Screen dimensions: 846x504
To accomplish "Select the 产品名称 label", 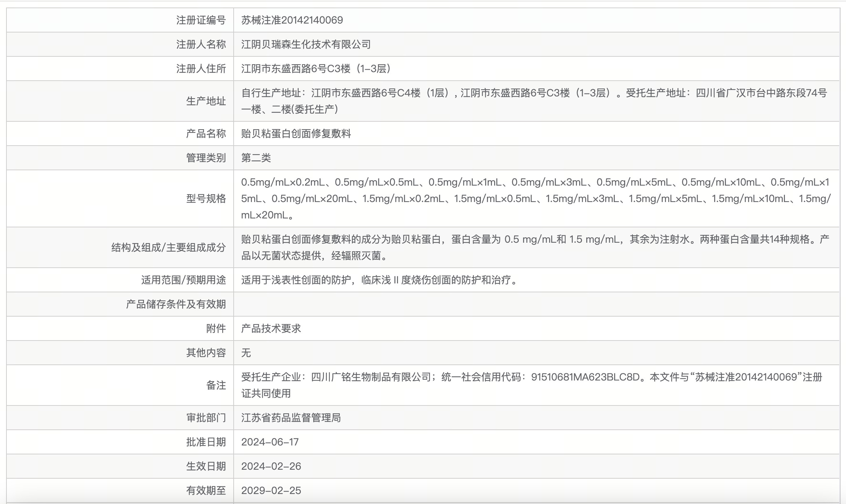I will coord(206,133).
